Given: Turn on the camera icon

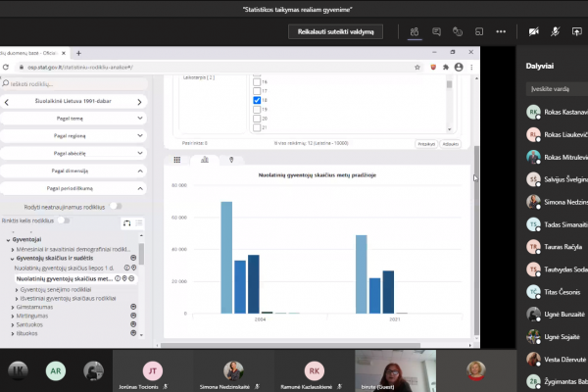Looking at the screenshot, I should (x=534, y=32).
